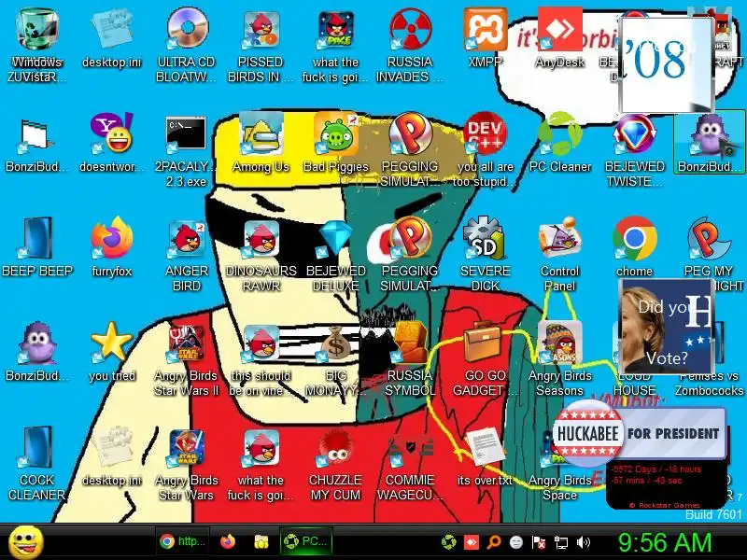The height and width of the screenshot is (560, 747).
Task: Open the DINOSAURS RAWR shortcut
Action: pos(261,238)
